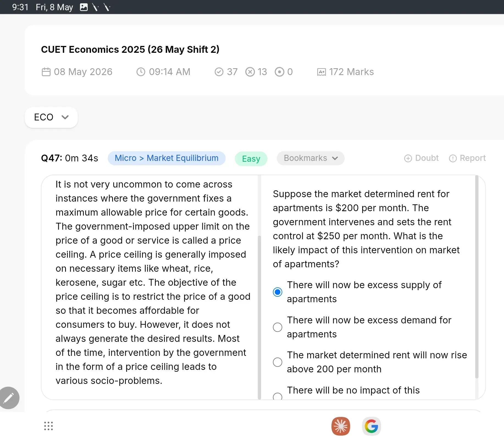Tap the pencil edit floating button
Viewport: 504px width, 440px height.
click(9, 398)
